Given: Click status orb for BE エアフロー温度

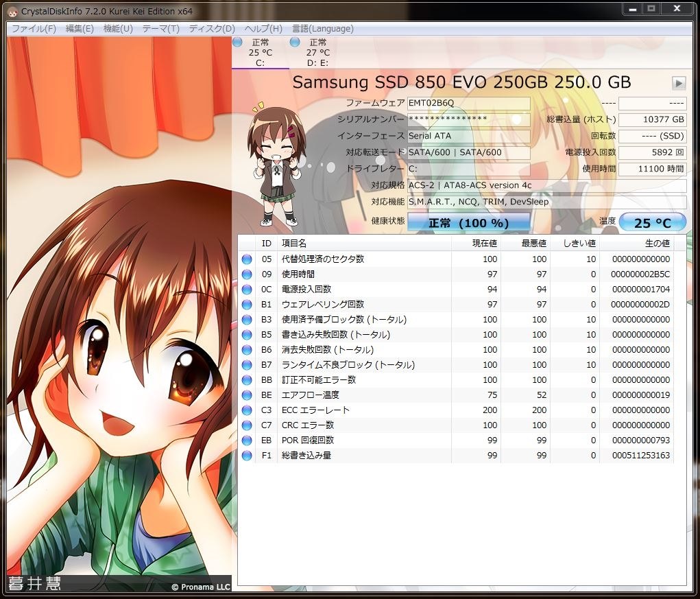Looking at the screenshot, I should tap(247, 395).
